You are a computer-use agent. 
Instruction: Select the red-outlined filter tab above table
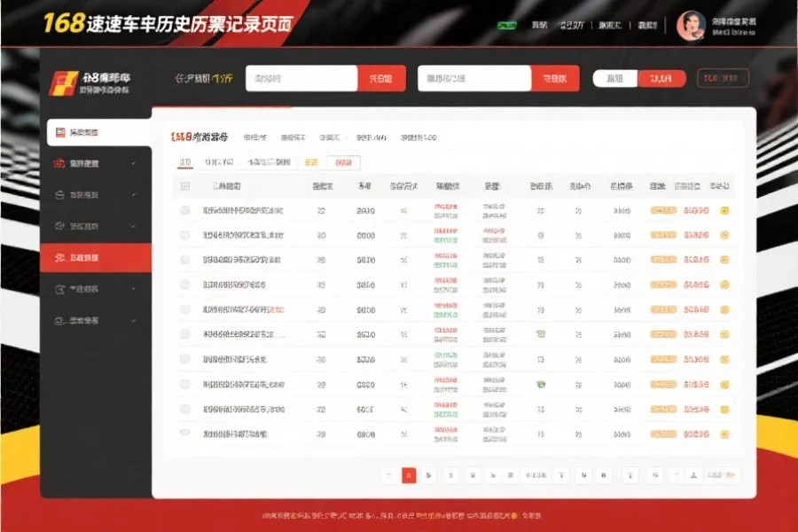click(343, 163)
